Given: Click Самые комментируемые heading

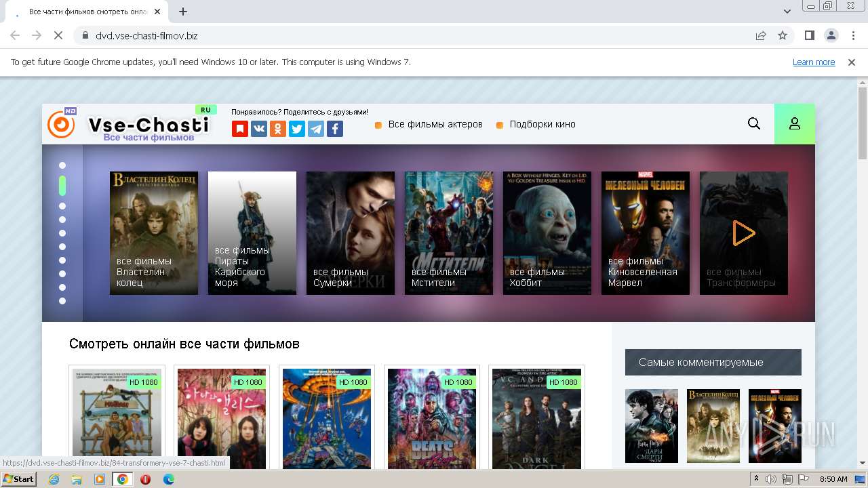Looking at the screenshot, I should [713, 363].
